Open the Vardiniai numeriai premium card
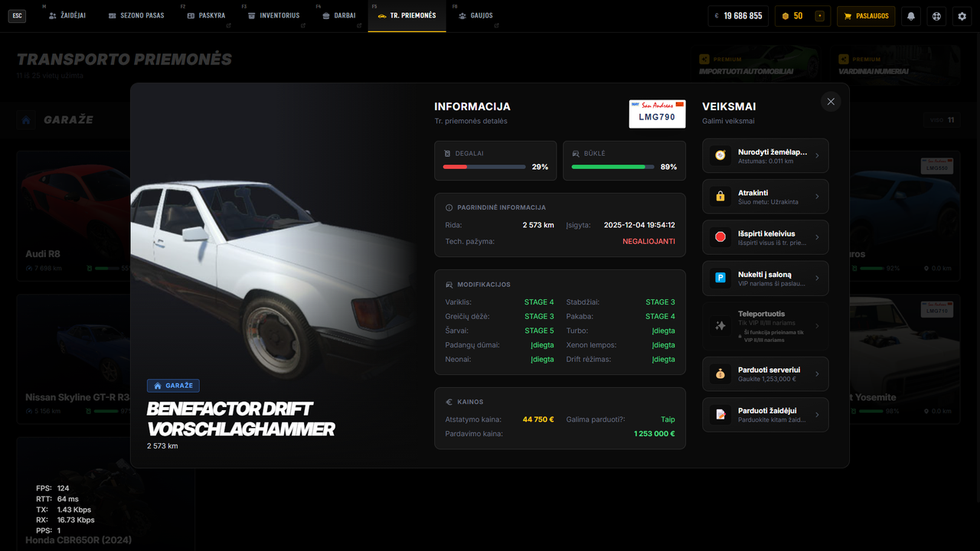 (x=897, y=65)
